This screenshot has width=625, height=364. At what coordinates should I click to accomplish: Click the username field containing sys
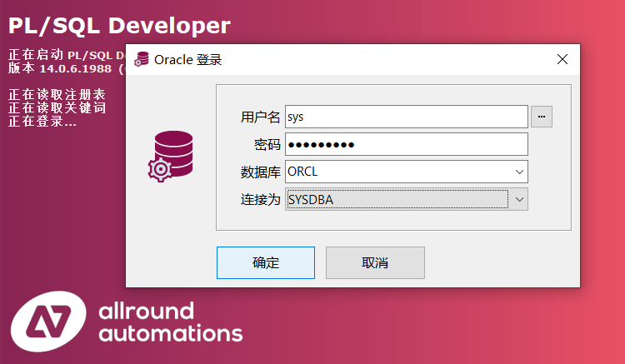click(406, 117)
